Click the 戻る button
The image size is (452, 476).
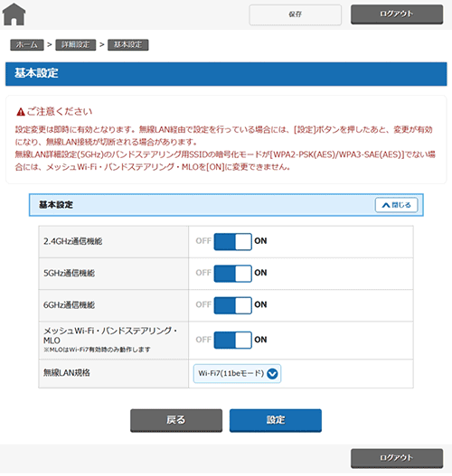pyautogui.click(x=176, y=420)
